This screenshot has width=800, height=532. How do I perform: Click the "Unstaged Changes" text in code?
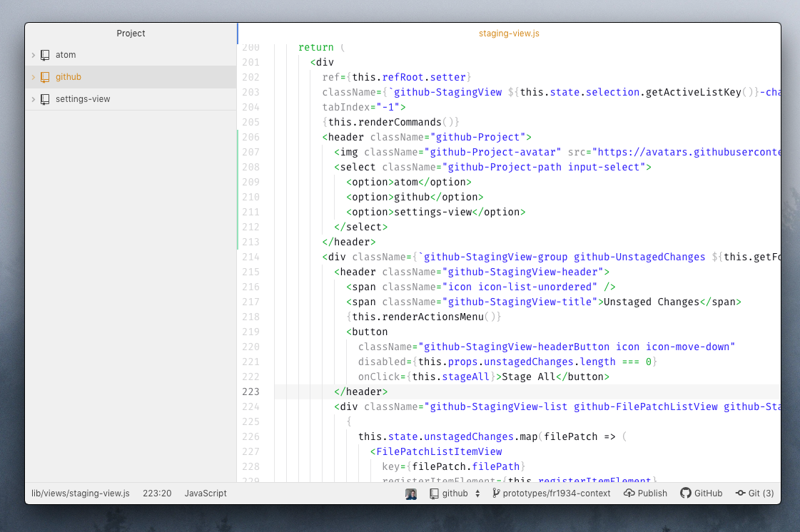tap(652, 302)
